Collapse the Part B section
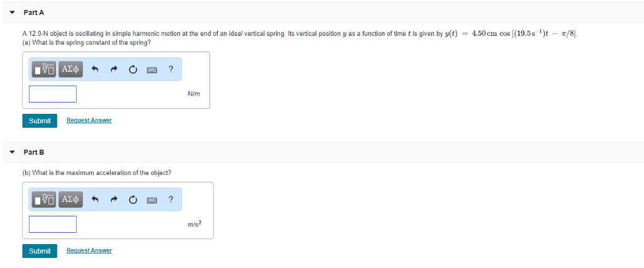Screen dimensions: 644x268 pyautogui.click(x=12, y=152)
